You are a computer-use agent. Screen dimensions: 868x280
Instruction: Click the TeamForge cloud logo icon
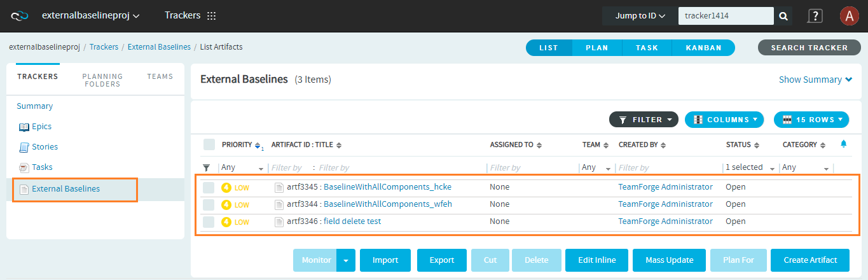click(x=20, y=15)
